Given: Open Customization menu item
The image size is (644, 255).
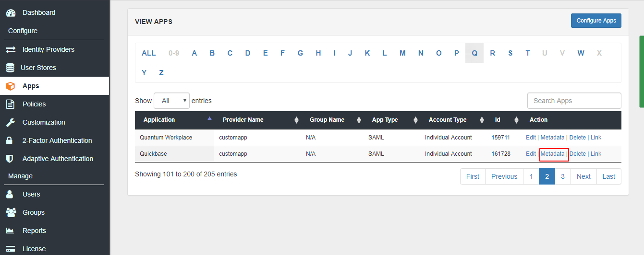Looking at the screenshot, I should click(44, 122).
